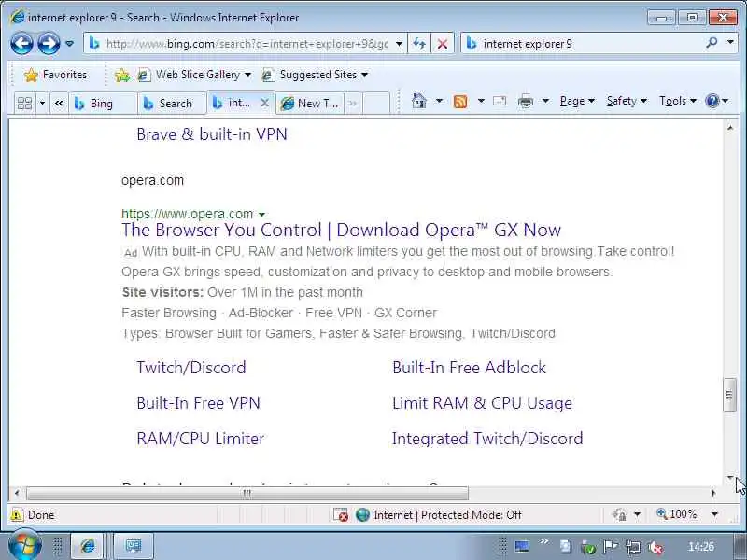Screen dimensions: 747x560
Task: Open Limit RAM & CPU Usage sitelink
Action: pos(482,403)
